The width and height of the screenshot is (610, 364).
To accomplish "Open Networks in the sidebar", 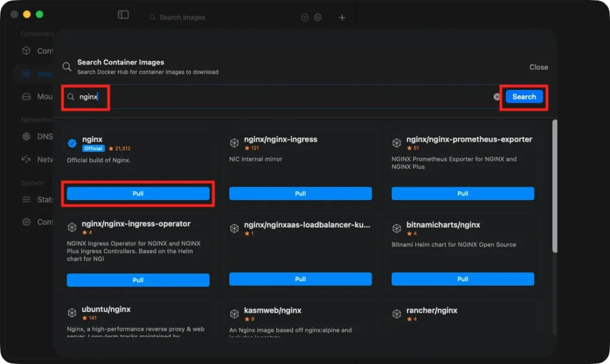I will coord(38,160).
